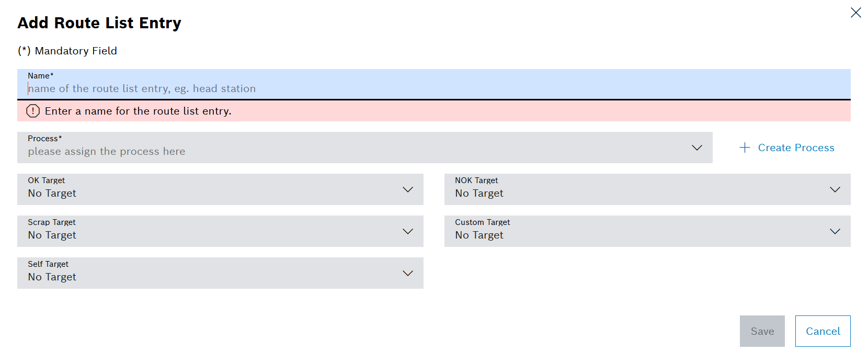Click the X icon to dismiss the dialog
Image resolution: width=868 pixels, height=362 pixels.
point(856,12)
